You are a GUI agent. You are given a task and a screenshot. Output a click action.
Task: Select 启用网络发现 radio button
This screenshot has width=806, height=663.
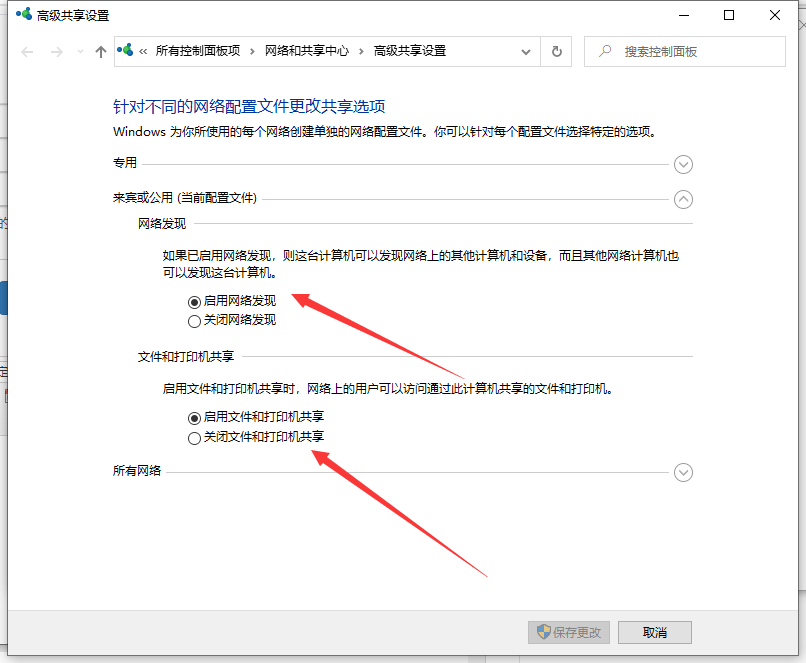194,301
